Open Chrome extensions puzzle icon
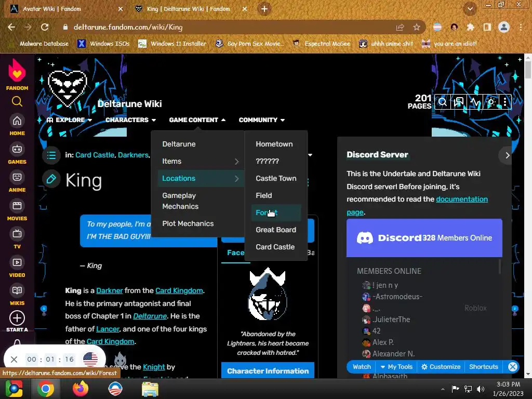The width and height of the screenshot is (532, 399). tap(470, 27)
